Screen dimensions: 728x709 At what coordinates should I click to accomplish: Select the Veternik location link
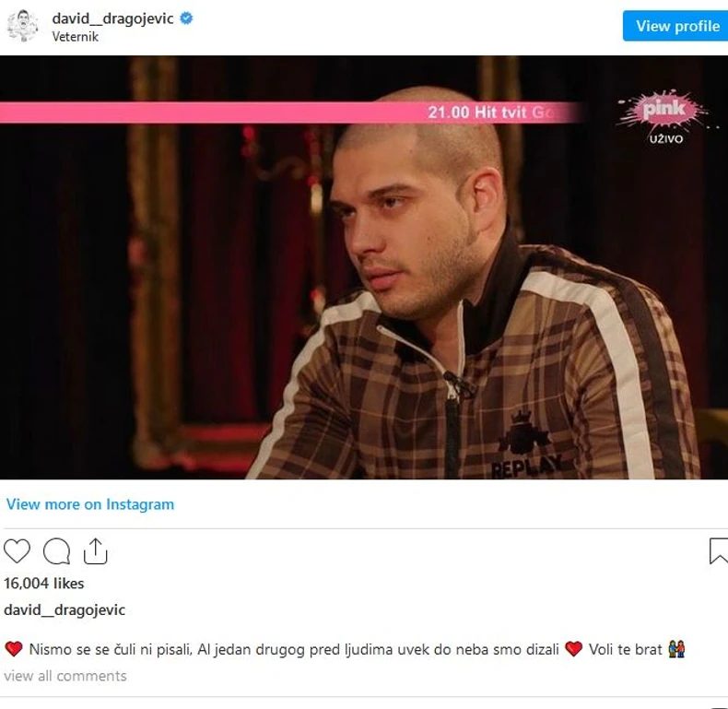(x=75, y=37)
